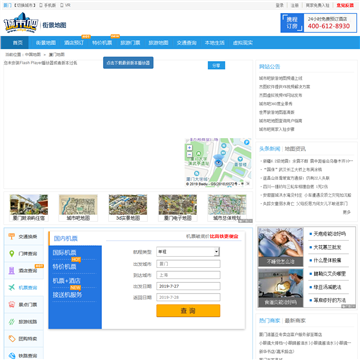
Task: Open the 虚拟现实 navigation menu item
Action: point(243,43)
